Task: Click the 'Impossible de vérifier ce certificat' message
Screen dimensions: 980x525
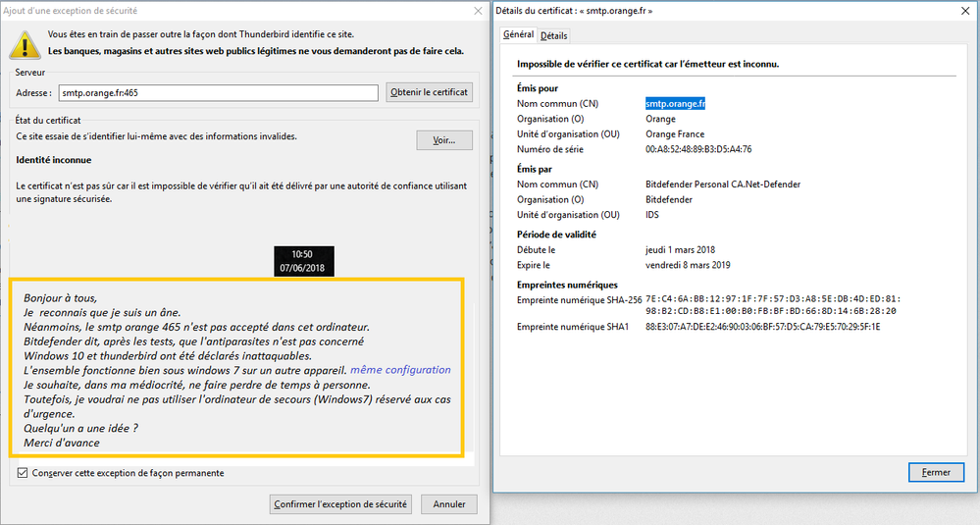Action: point(648,64)
